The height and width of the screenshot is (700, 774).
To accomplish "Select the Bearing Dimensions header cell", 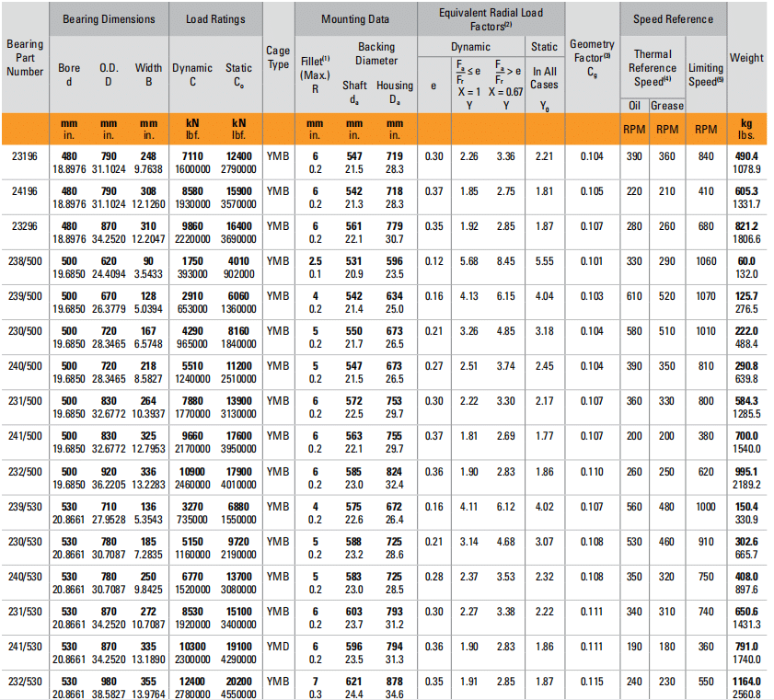I will click(x=108, y=19).
